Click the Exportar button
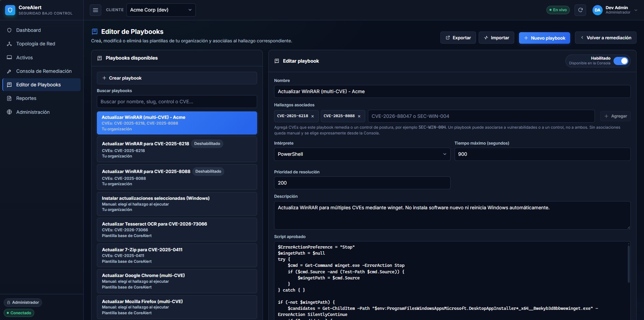The image size is (644, 320). [x=458, y=38]
